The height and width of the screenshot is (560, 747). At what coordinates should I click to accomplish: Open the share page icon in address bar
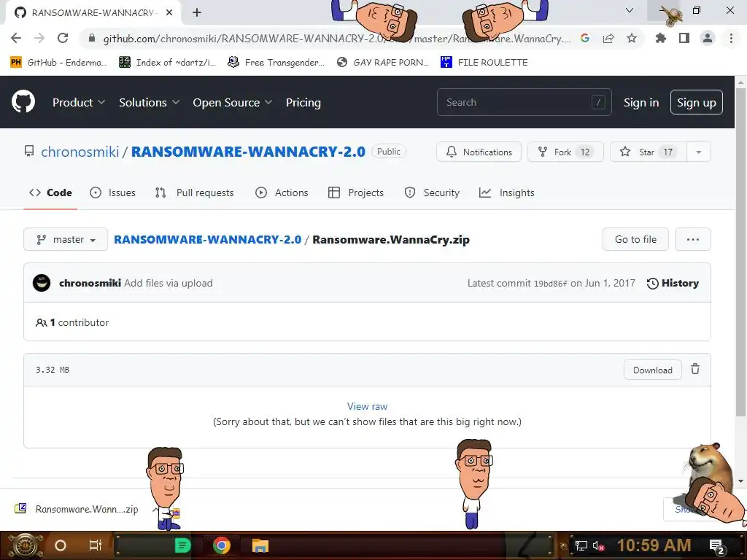tap(608, 38)
